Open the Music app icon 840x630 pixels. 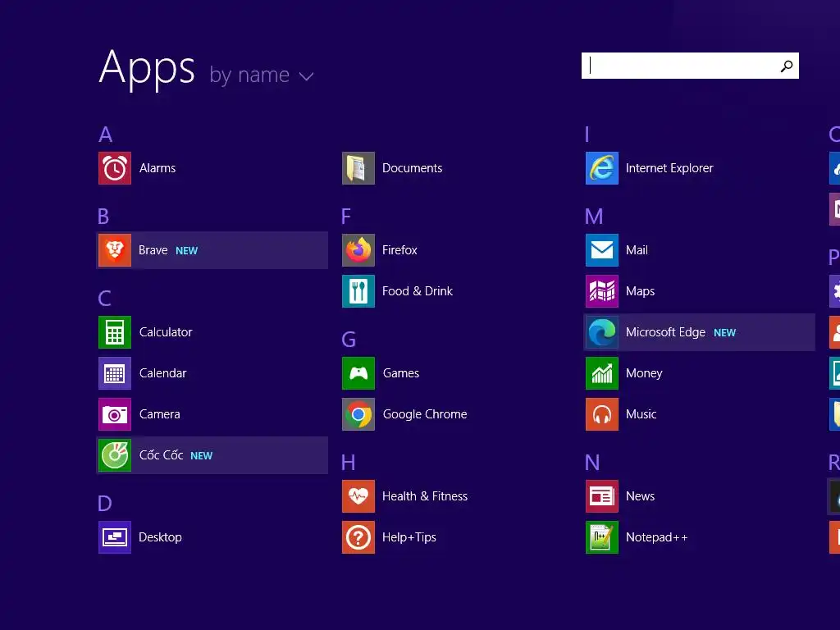tap(602, 414)
